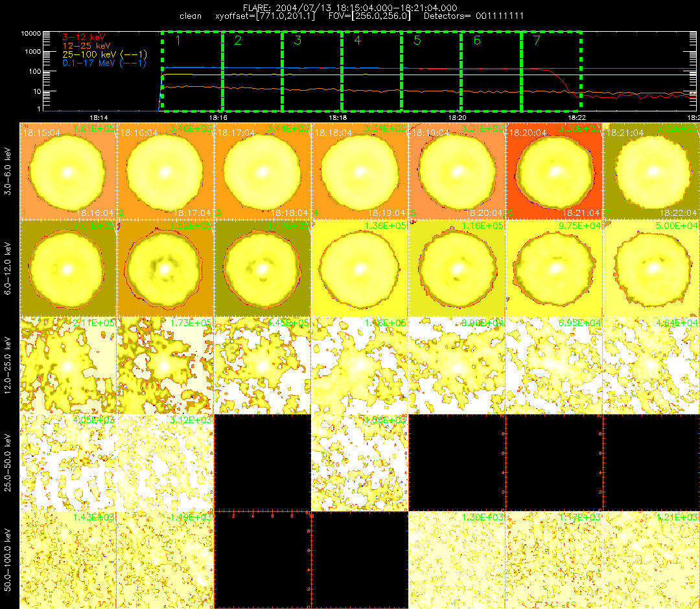The width and height of the screenshot is (700, 609).
Task: Select interval 6 box in the light curve
Action: pos(491,71)
